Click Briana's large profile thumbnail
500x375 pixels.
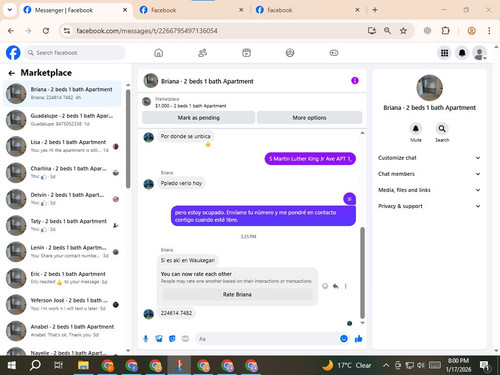click(430, 88)
